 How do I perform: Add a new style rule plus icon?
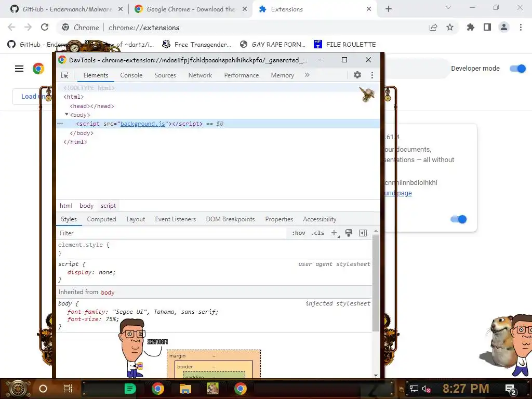click(x=335, y=233)
